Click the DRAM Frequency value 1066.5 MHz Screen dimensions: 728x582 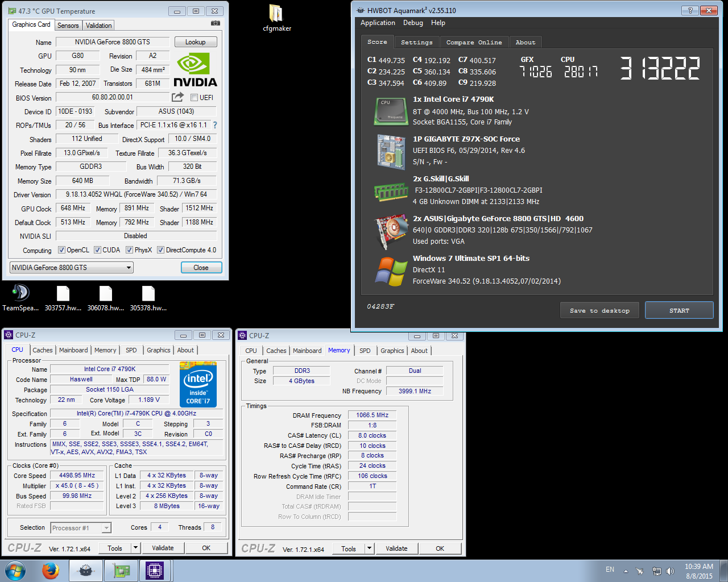pos(372,415)
